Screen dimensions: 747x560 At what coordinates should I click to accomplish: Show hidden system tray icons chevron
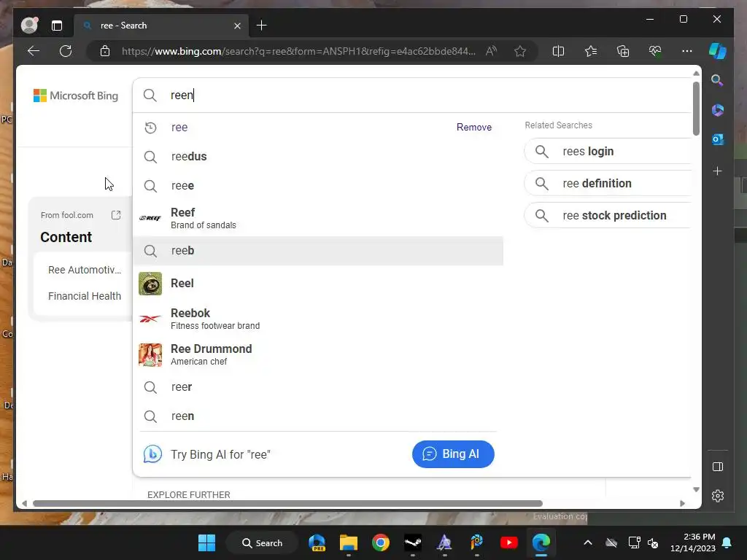point(588,542)
